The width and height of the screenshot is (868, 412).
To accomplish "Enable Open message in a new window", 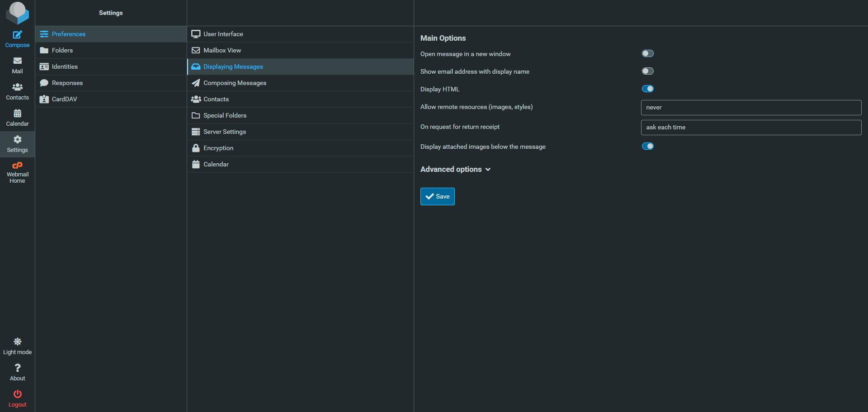I will pos(647,54).
